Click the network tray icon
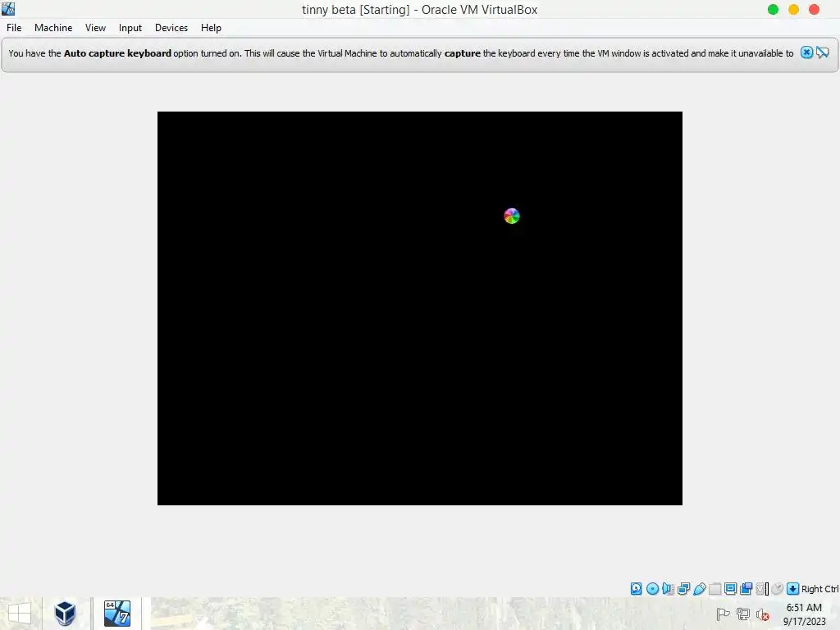Image resolution: width=840 pixels, height=630 pixels. (x=742, y=614)
